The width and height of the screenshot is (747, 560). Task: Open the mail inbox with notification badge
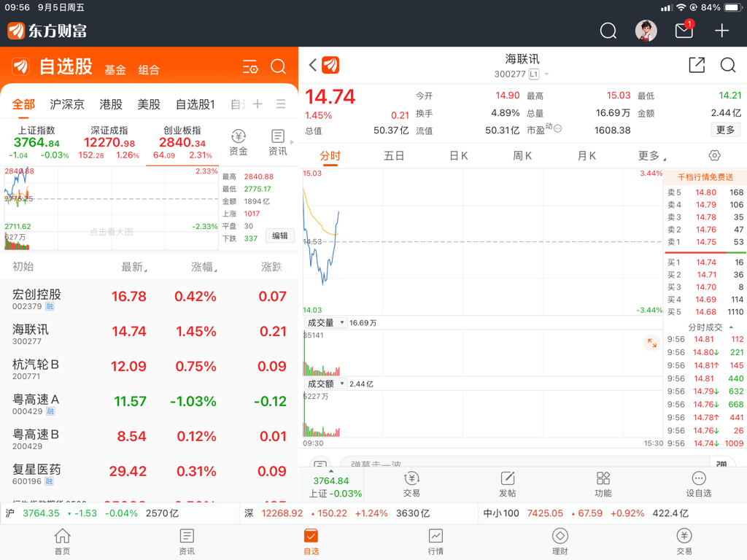684,30
